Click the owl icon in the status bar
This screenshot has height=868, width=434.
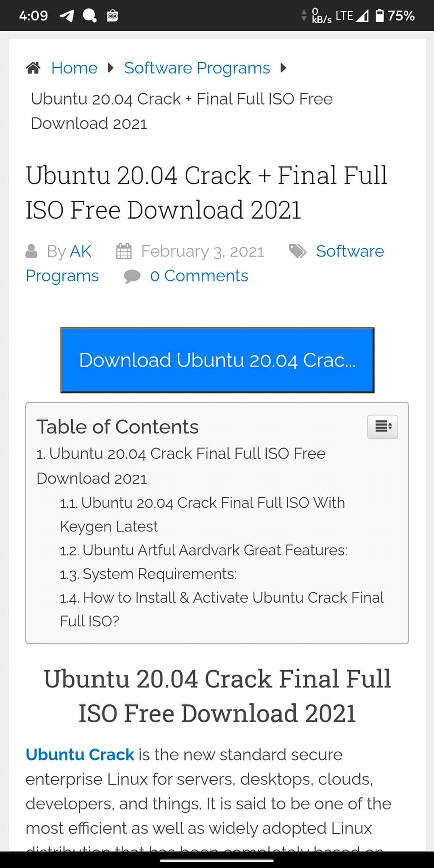pos(112,15)
